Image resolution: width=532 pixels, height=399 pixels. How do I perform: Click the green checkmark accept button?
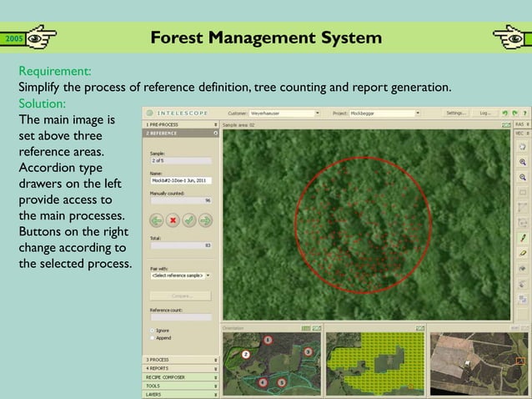tap(189, 220)
